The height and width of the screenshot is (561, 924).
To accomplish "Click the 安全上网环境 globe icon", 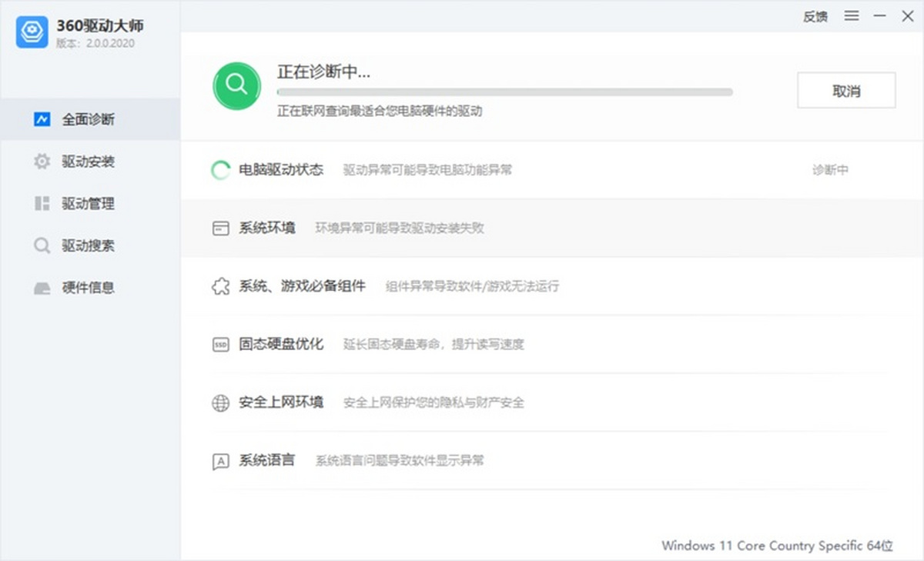I will [x=219, y=402].
